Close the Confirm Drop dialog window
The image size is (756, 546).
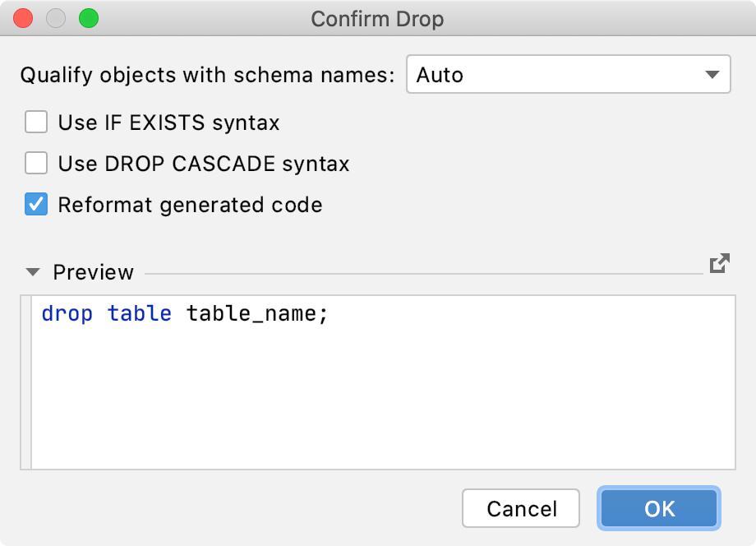(22, 16)
